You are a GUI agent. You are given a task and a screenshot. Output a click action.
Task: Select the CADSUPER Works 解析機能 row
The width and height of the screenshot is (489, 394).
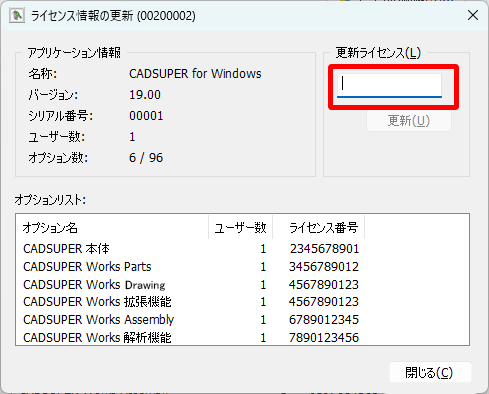pos(242,337)
